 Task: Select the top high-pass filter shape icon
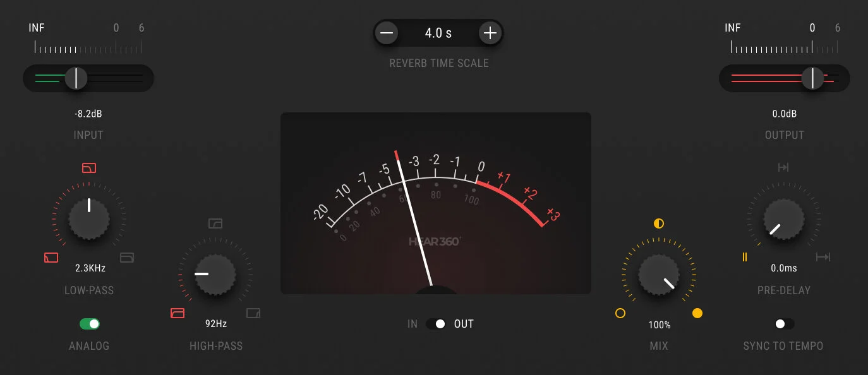[215, 223]
